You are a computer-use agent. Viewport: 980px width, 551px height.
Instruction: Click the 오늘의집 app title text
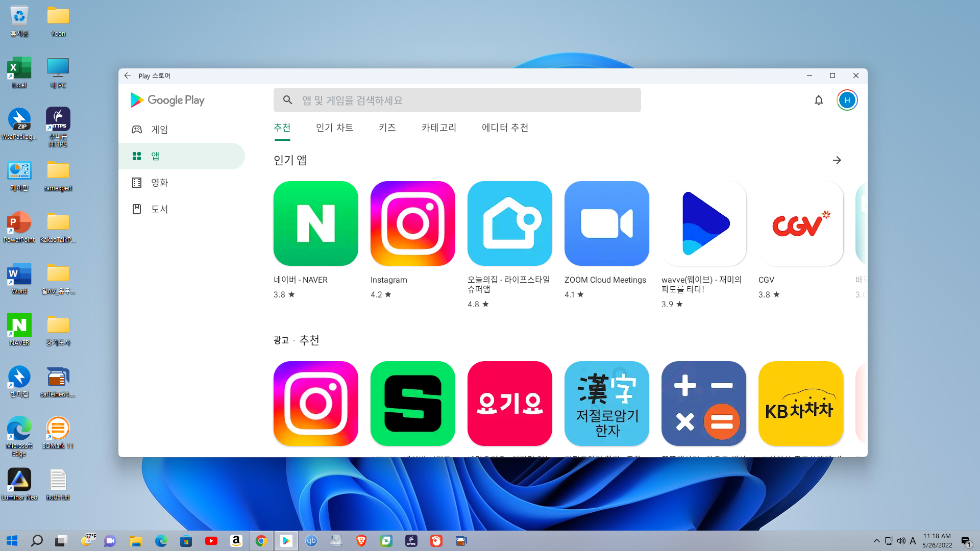(x=508, y=285)
